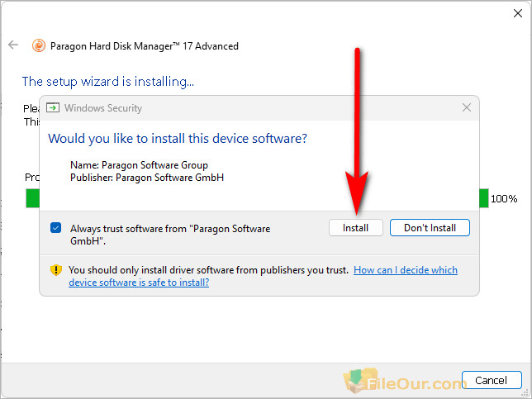This screenshot has width=532, height=399.
Task: Click 'You should only install driver software' warning text
Action: point(209,270)
